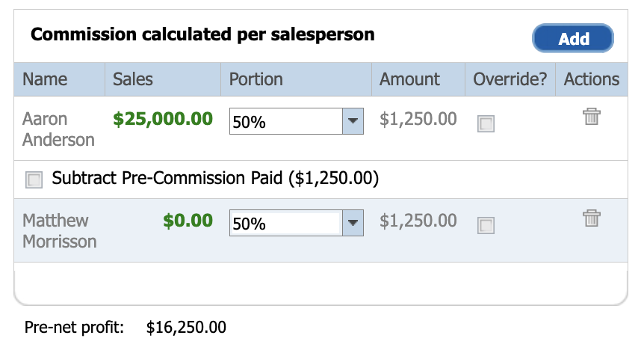
Task: Select Aaron Anderson's 50% portion field
Action: 286,121
